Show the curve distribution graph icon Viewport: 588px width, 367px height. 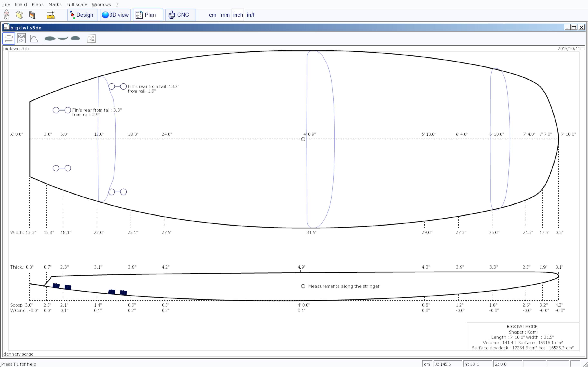pos(34,39)
